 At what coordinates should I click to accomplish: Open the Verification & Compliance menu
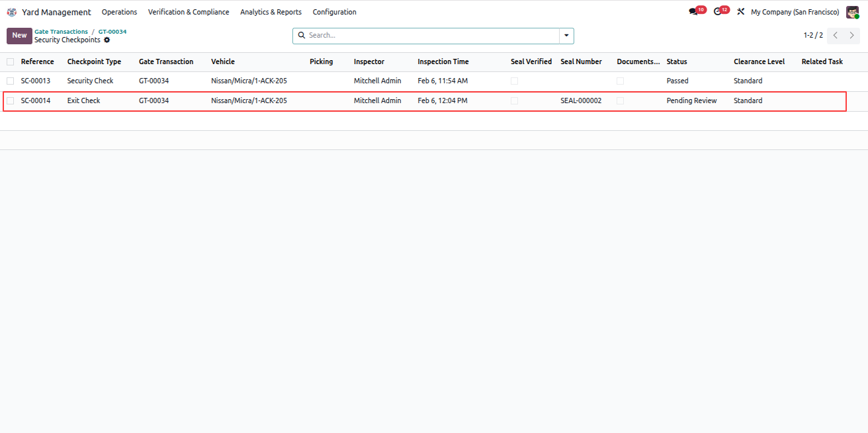pos(189,12)
